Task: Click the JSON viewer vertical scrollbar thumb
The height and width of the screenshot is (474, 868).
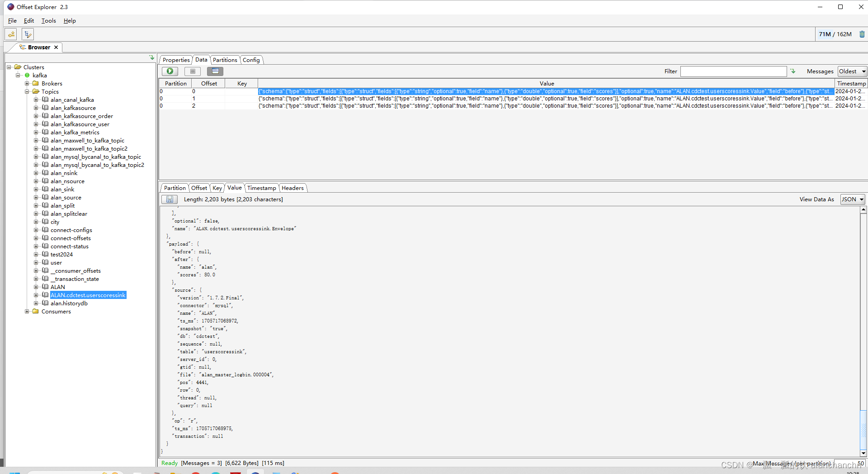Action: click(x=863, y=430)
